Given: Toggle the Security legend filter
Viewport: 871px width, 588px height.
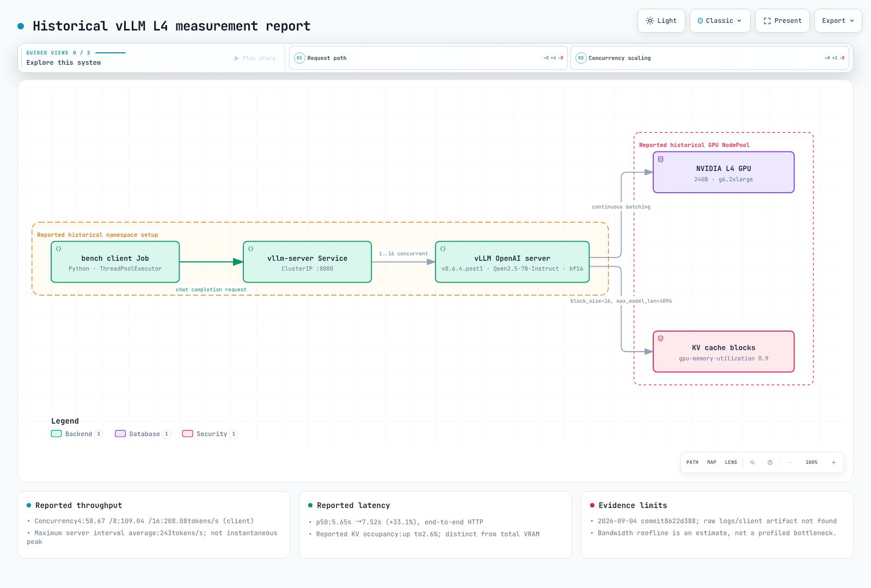Looking at the screenshot, I should click(x=210, y=434).
